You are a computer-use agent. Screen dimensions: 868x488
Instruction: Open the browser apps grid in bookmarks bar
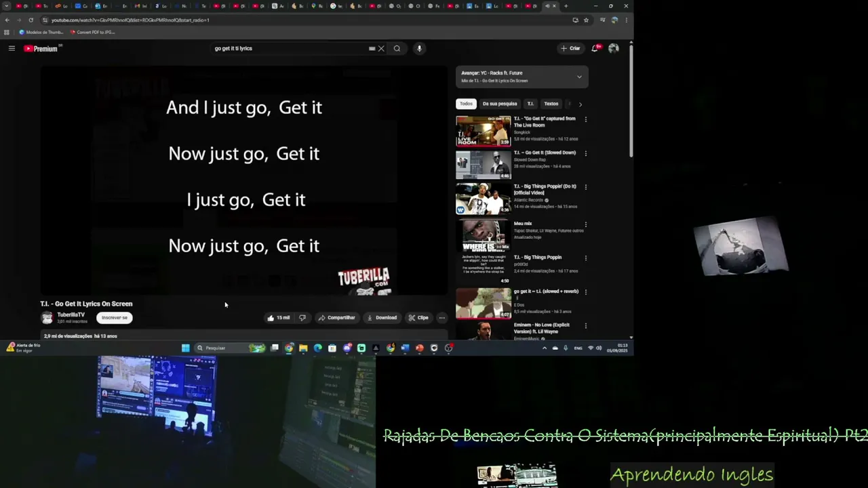[7, 32]
